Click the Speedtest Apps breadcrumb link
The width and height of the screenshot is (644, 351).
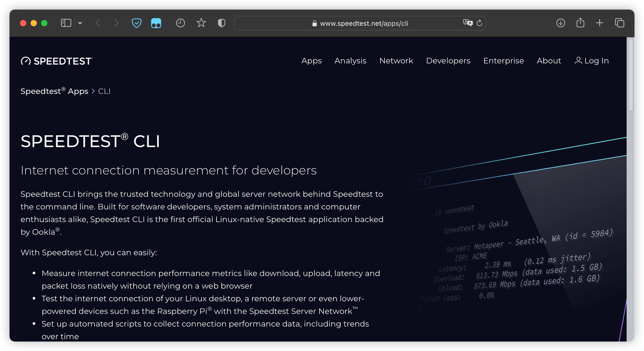[54, 91]
